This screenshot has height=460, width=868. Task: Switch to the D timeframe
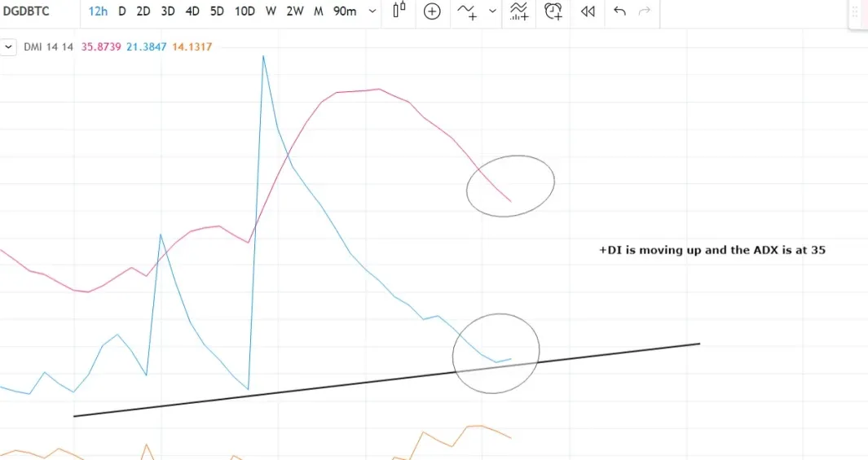click(121, 11)
